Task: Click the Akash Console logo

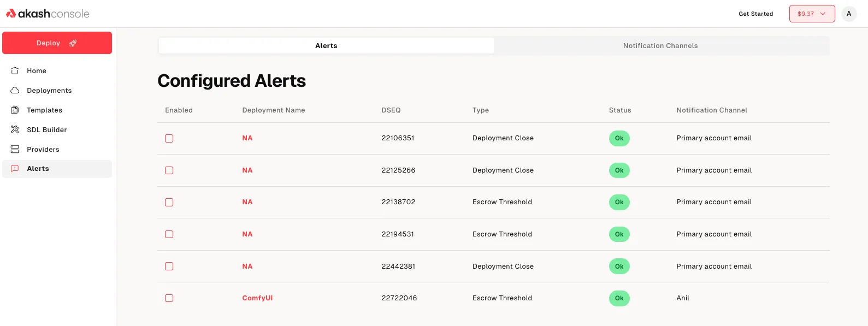Action: point(48,14)
